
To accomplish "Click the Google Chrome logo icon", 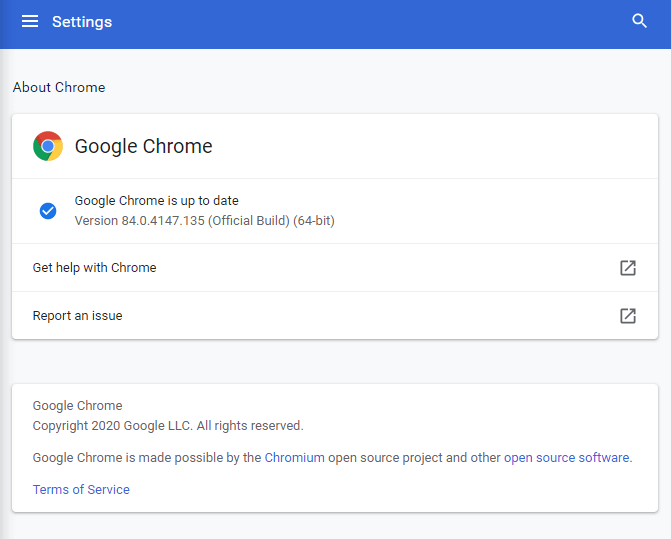I will pyautogui.click(x=48, y=146).
